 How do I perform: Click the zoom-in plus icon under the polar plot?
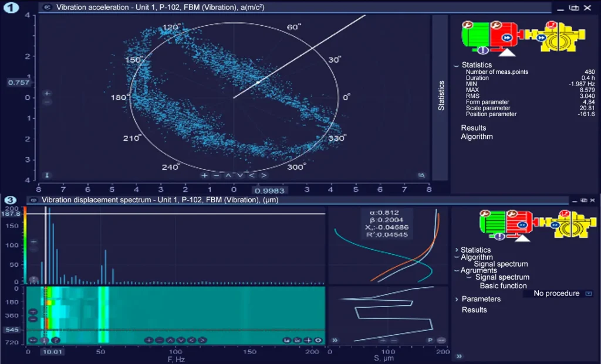coord(204,174)
